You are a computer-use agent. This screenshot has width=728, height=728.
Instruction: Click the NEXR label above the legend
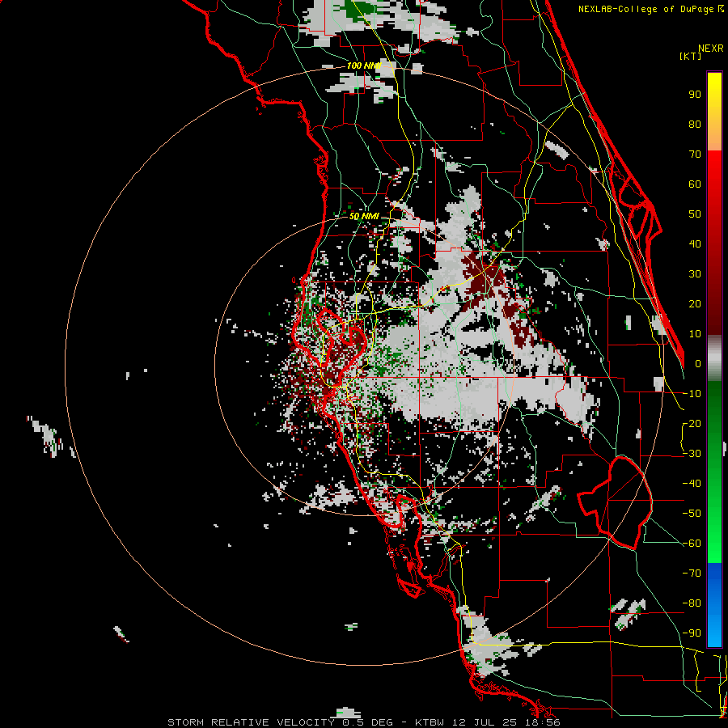[x=711, y=49]
